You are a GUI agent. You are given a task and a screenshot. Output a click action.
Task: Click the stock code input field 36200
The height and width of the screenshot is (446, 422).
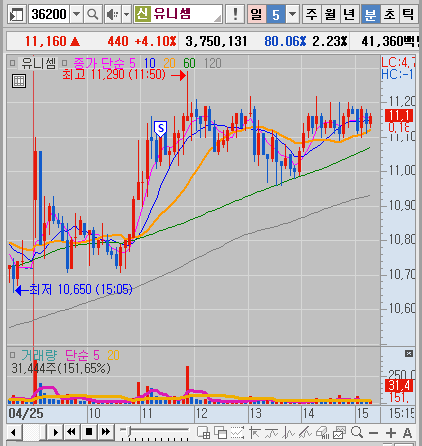49,14
